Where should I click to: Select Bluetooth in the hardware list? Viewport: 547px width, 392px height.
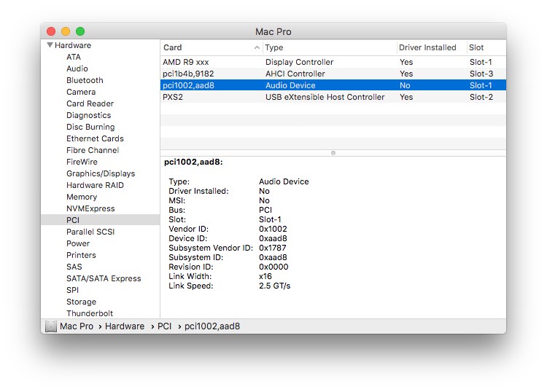click(85, 80)
